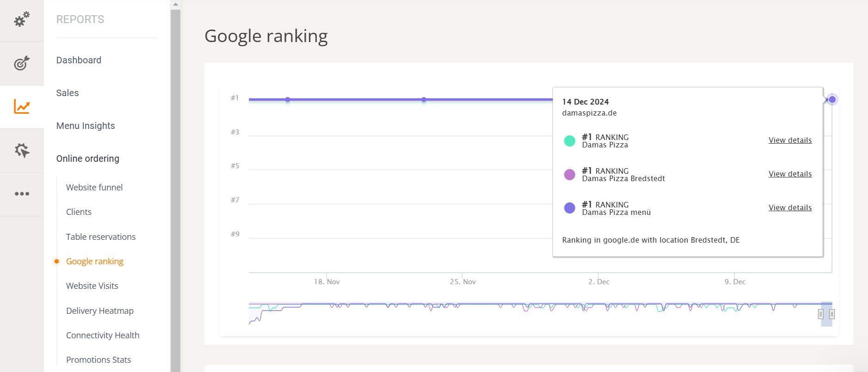Click the blue Damas Pizza menü dot
Viewport: 868px width, 372px height.
click(x=570, y=208)
